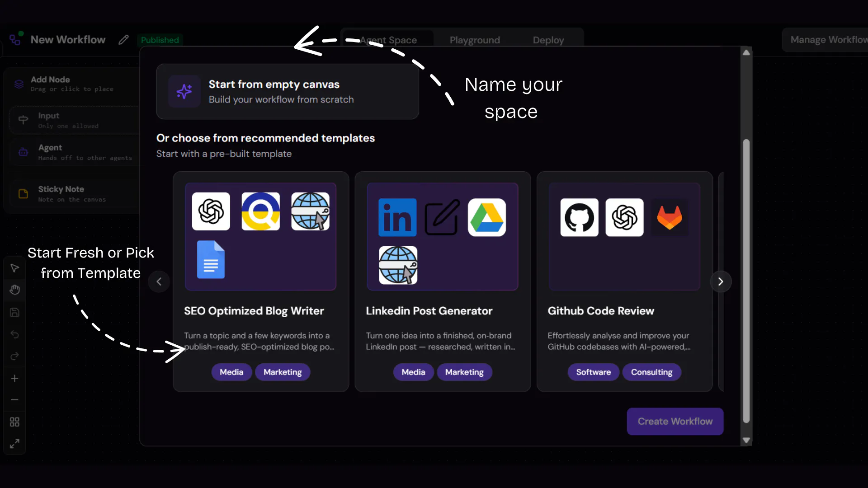Click the Software tag on Github card
This screenshot has height=488, width=868.
point(594,372)
